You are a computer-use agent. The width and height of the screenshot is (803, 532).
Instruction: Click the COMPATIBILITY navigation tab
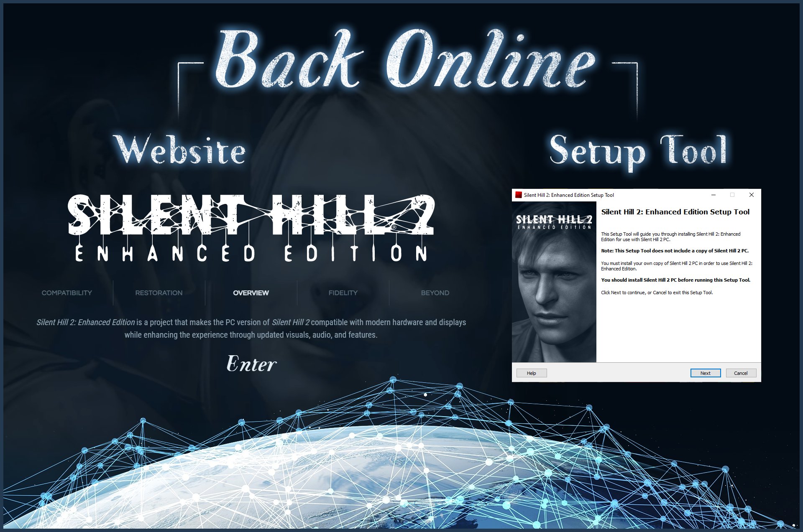(x=66, y=293)
